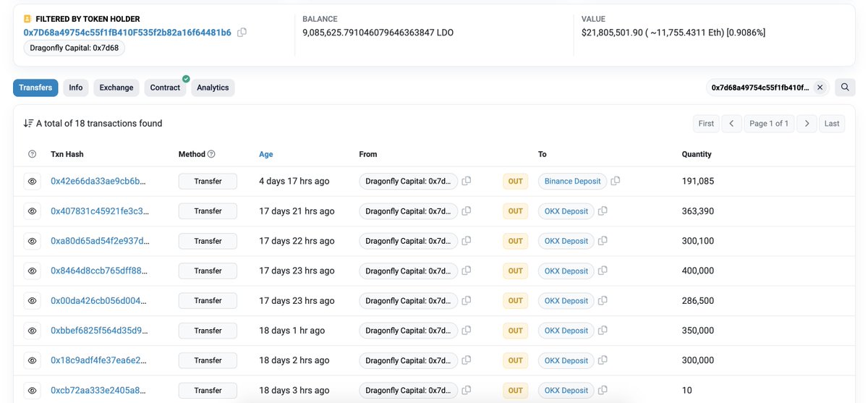View details eye for 0xcb72aa333e2405a8 row

coord(32,390)
